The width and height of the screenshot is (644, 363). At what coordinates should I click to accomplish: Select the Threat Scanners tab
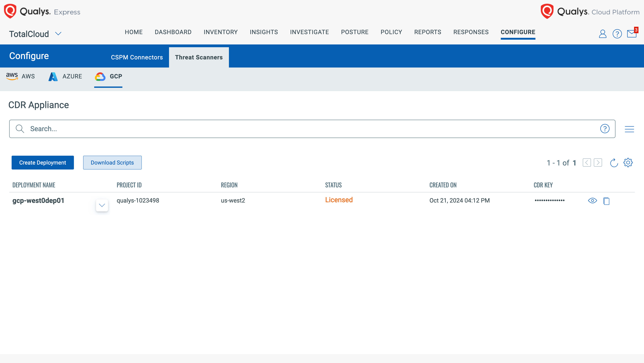[199, 57]
